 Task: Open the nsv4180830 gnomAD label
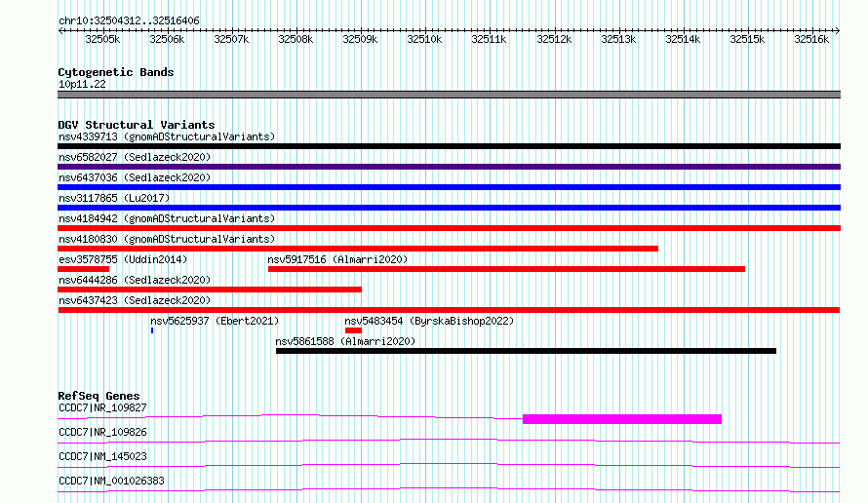coord(167,239)
